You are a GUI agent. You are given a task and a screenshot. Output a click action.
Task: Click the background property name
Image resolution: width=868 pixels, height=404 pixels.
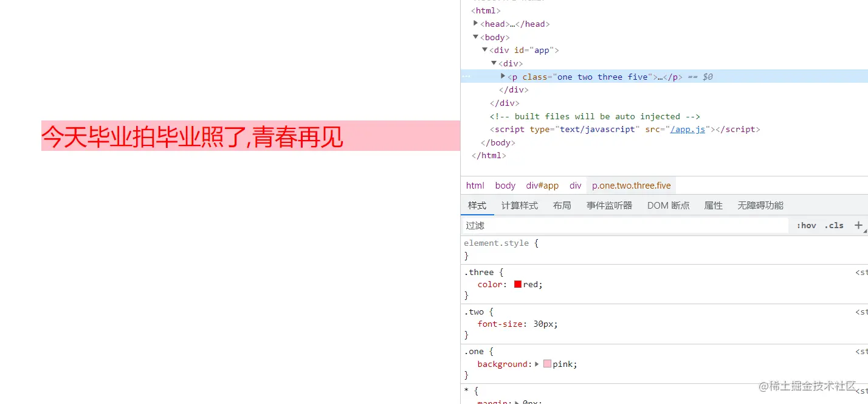(x=502, y=364)
